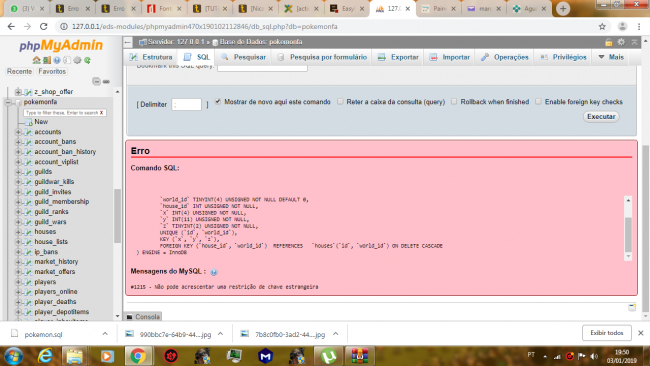The height and width of the screenshot is (366, 650).
Task: Open the Pesquisar tab
Action: (x=244, y=57)
